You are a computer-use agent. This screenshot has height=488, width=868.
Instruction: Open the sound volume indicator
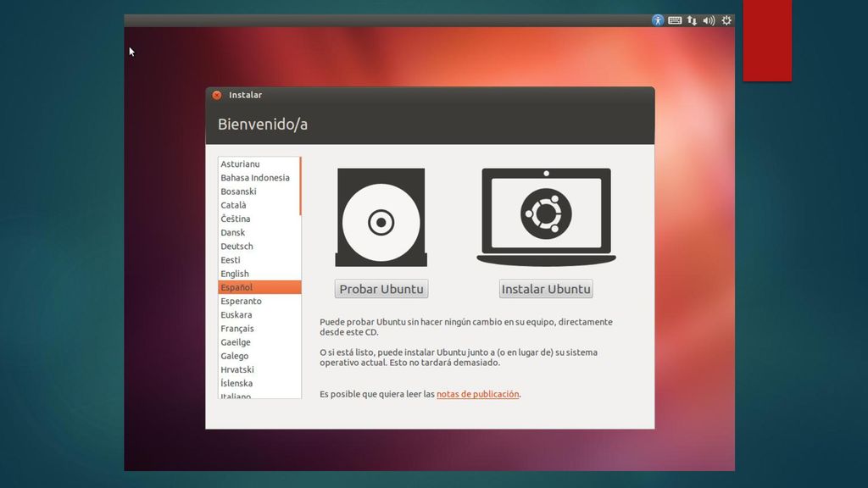click(x=709, y=20)
